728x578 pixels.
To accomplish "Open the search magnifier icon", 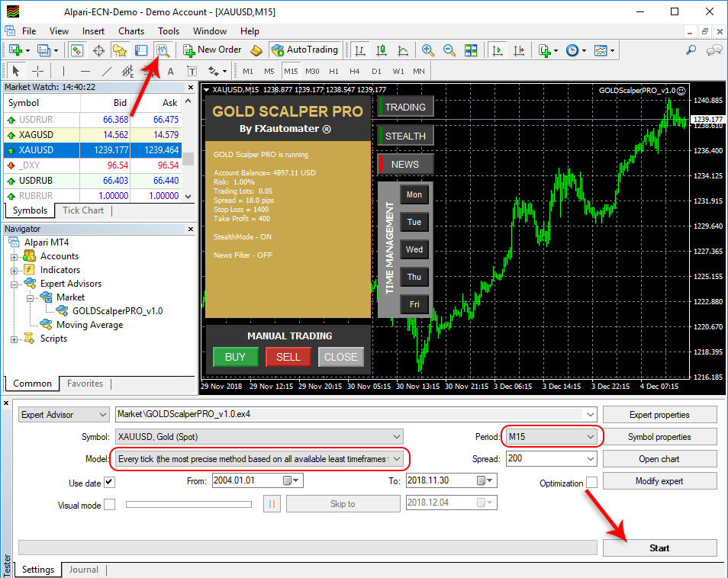I will (x=691, y=50).
